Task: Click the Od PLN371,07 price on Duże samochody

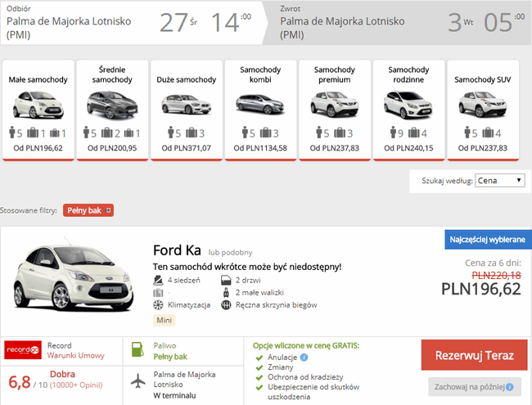Action: 187,148
